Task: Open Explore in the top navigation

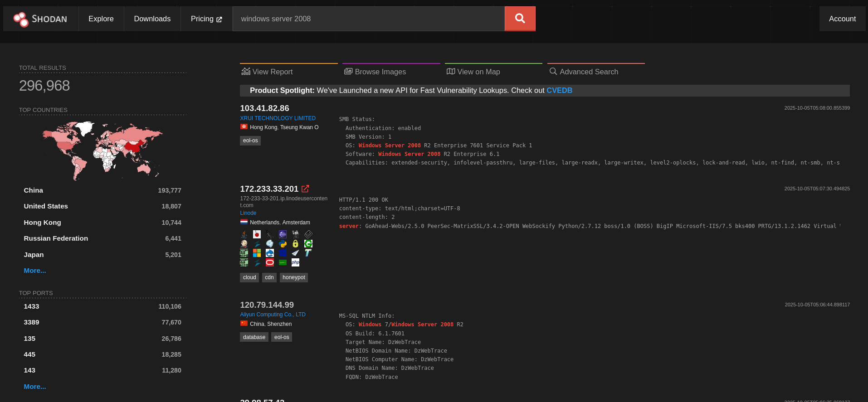Action: tap(101, 19)
